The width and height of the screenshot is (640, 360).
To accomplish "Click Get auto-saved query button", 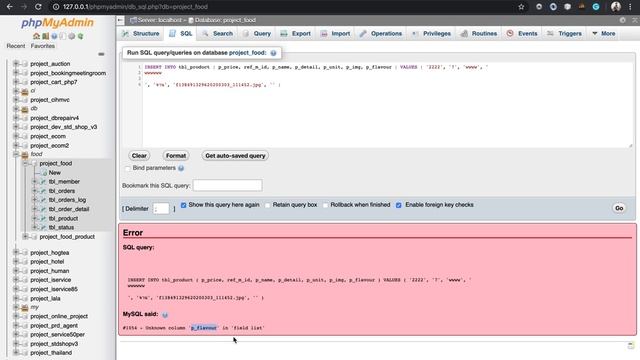I will click(235, 156).
